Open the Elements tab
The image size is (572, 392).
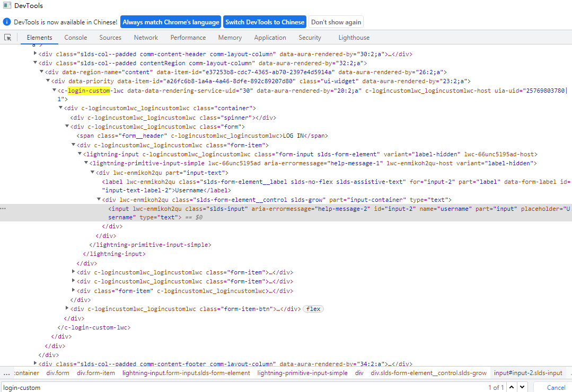[x=39, y=38]
